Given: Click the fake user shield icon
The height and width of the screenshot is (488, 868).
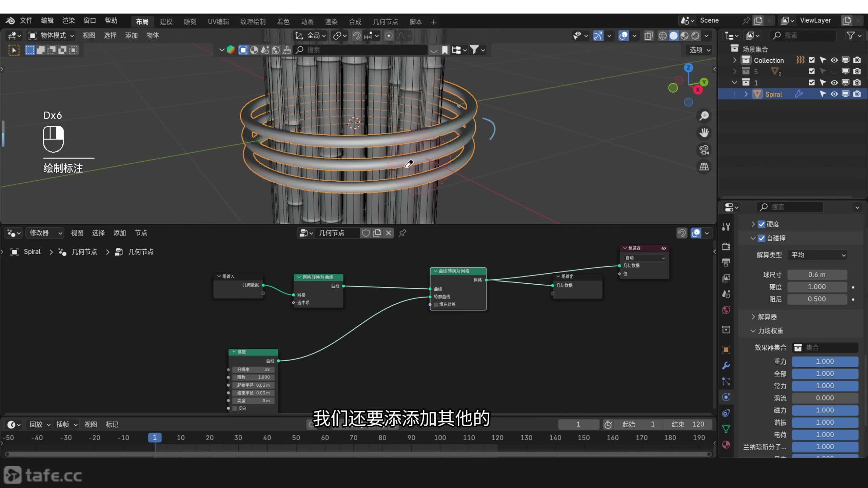Looking at the screenshot, I should 366,233.
